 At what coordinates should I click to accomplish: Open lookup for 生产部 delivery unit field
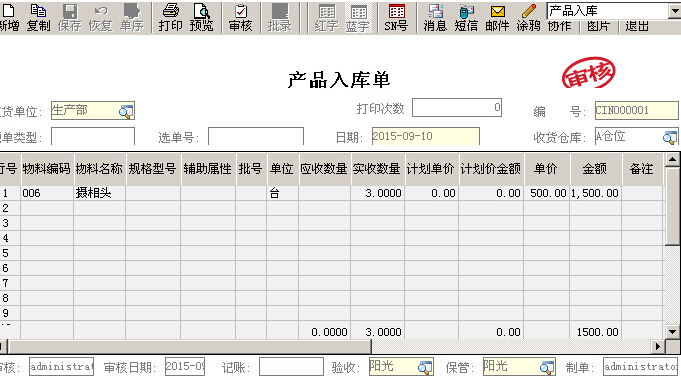(x=126, y=112)
